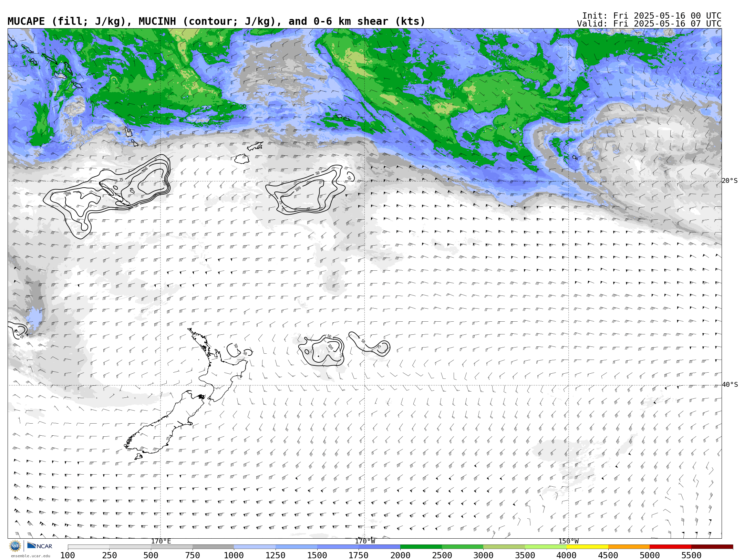Click the colorbar label 1250

276,556
